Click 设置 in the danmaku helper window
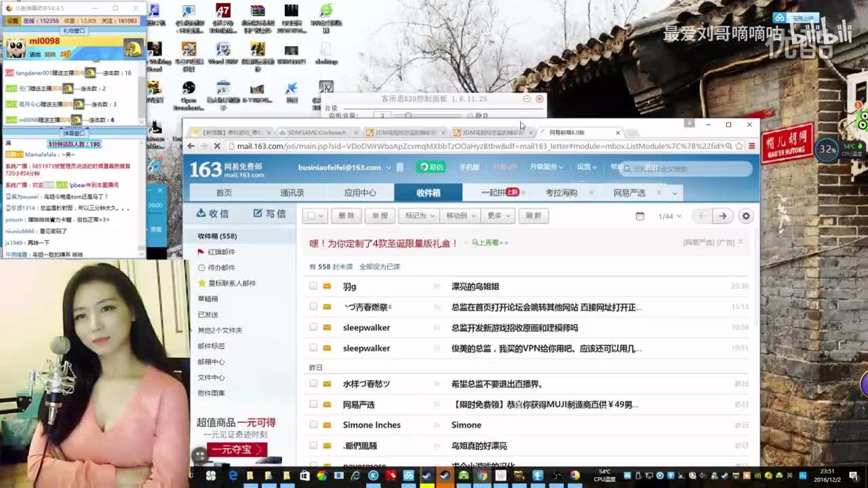Screen dimensions: 868x488 pos(12,21)
